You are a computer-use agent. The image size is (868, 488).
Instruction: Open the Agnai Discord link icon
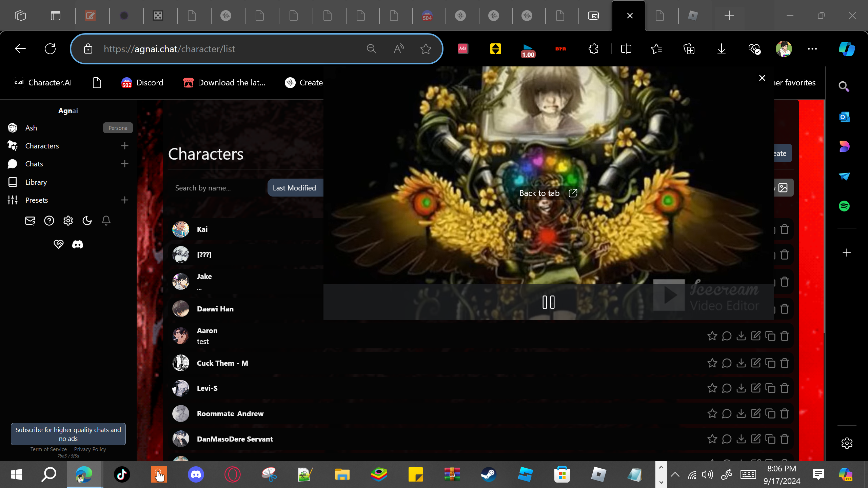[x=78, y=244]
